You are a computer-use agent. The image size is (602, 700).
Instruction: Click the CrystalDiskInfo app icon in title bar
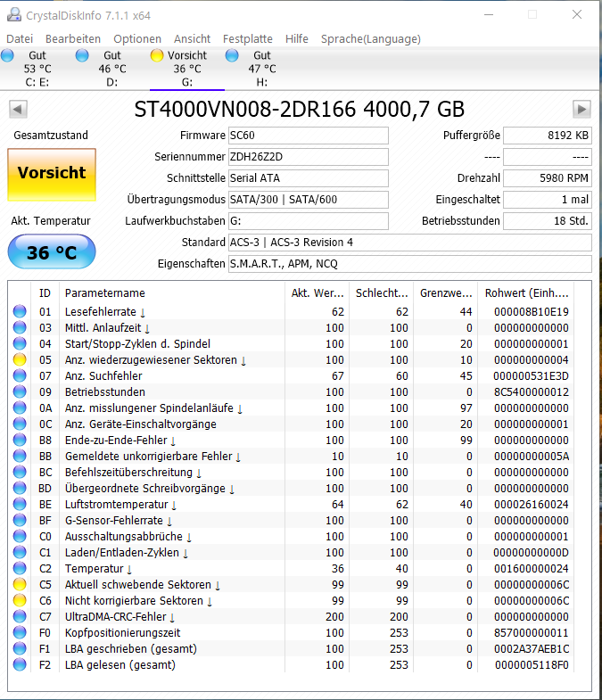[x=14, y=15]
